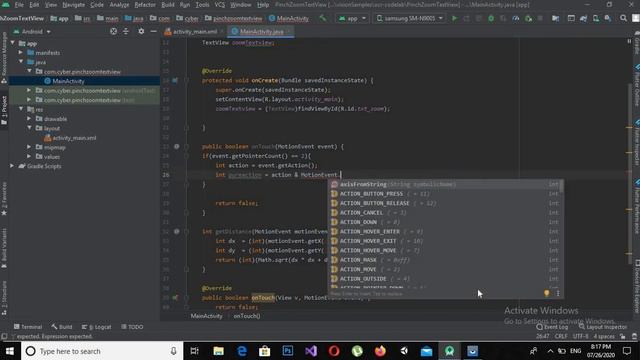
Task: Click the Windows search box
Action: pos(102,351)
